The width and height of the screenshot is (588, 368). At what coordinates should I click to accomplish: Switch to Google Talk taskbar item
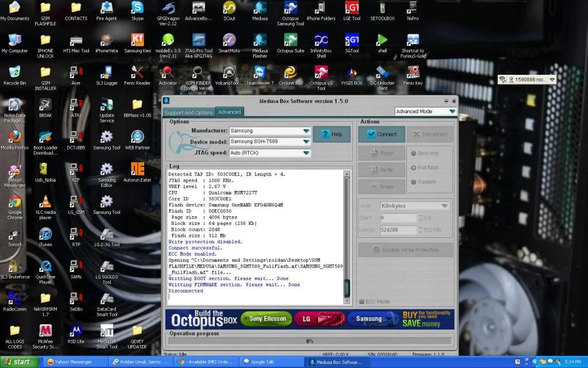pyautogui.click(x=272, y=362)
